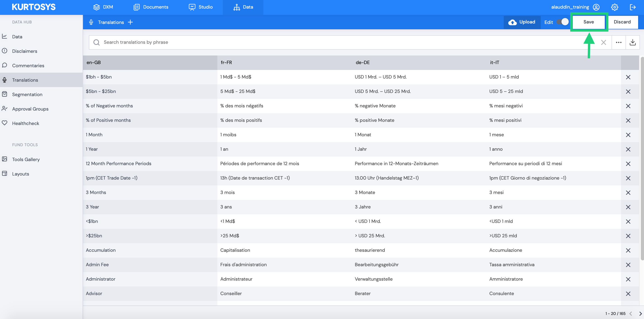
Task: Open the alauddin_training user profile icon
Action: (x=596, y=7)
